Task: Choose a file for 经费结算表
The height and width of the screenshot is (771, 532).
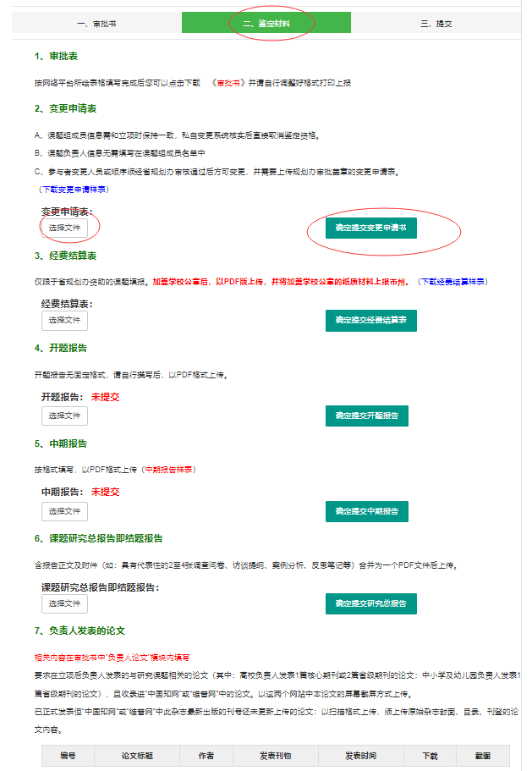Action: point(64,320)
